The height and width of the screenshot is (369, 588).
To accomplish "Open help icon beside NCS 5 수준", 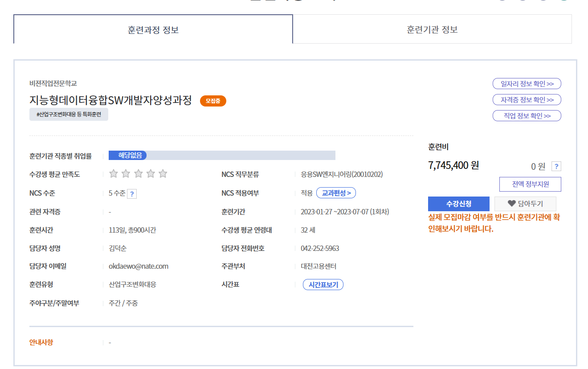I will point(132,194).
